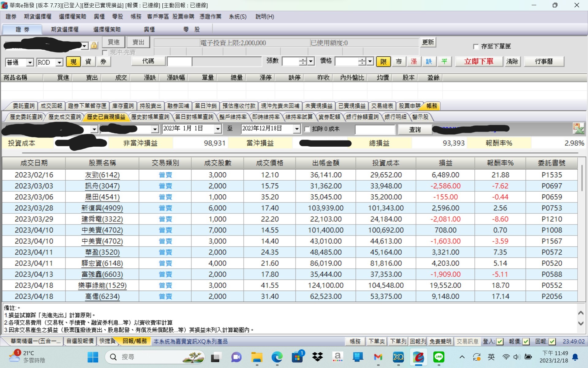
Task: Open Gmail icon in taskbar
Action: (x=378, y=357)
